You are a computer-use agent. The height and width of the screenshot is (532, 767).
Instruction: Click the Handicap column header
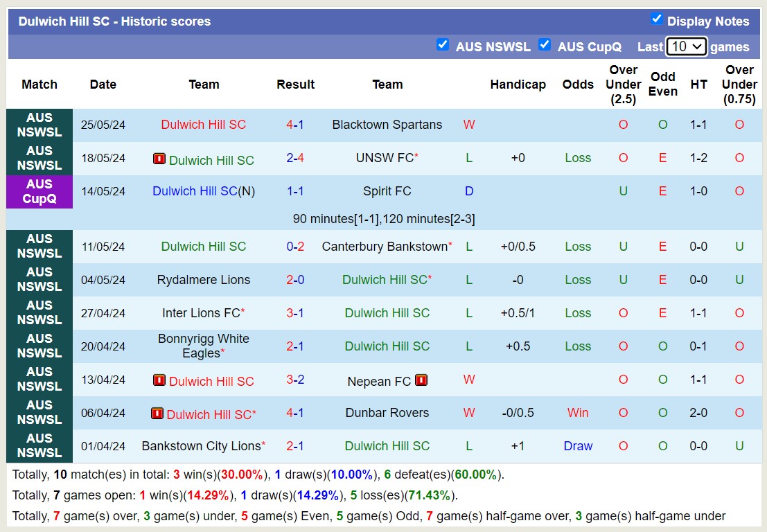click(x=518, y=85)
